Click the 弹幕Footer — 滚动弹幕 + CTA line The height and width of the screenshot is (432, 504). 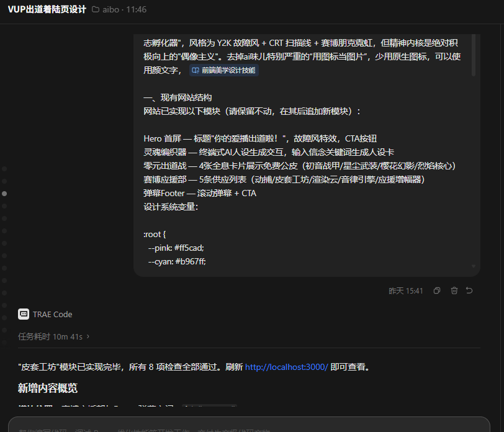click(x=200, y=193)
